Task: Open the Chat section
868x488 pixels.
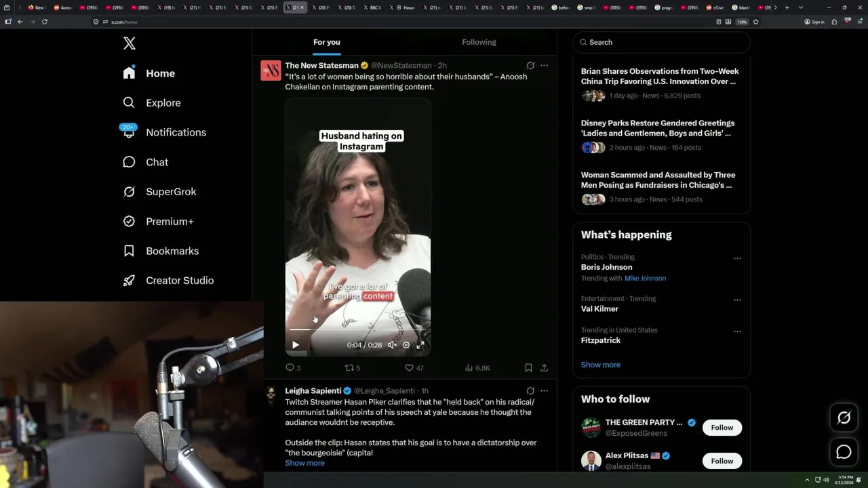Action: point(146,162)
